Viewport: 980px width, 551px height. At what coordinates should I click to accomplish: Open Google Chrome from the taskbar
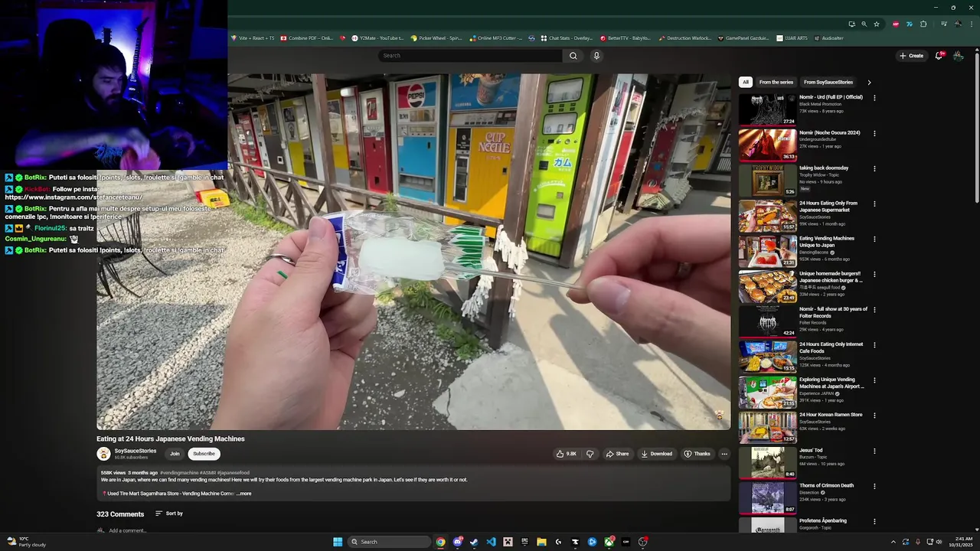[440, 542]
